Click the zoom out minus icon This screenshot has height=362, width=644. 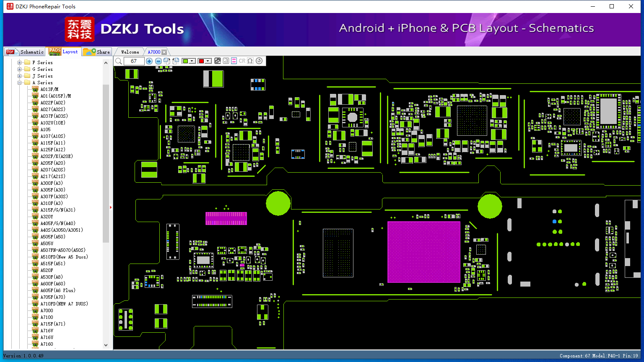pos(158,61)
